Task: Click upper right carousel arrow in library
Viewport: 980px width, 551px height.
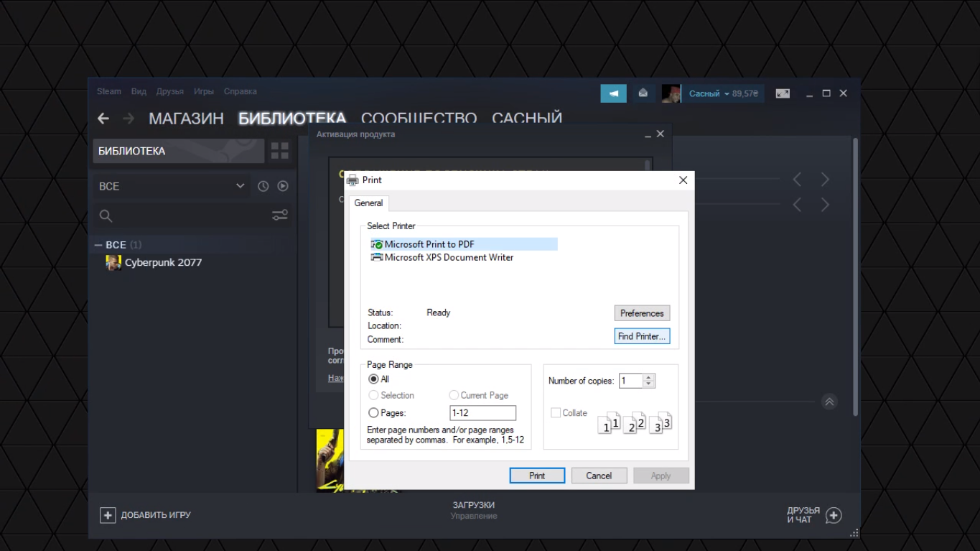Action: pos(825,179)
